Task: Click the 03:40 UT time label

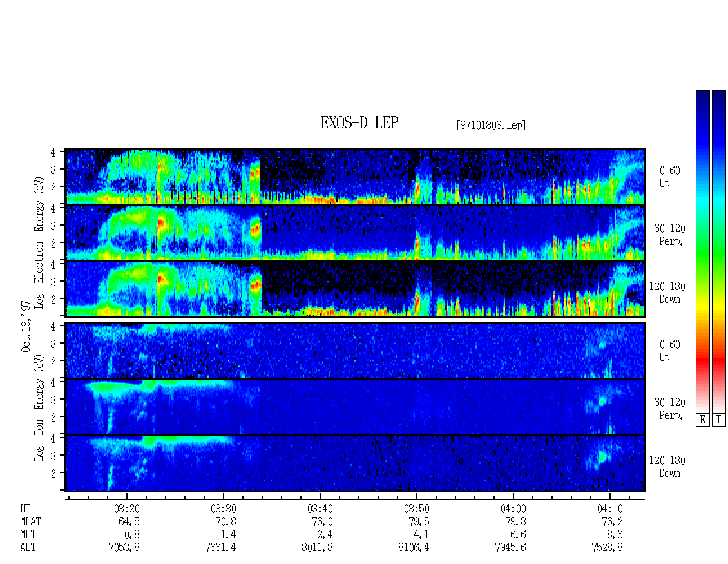Action: [x=320, y=509]
